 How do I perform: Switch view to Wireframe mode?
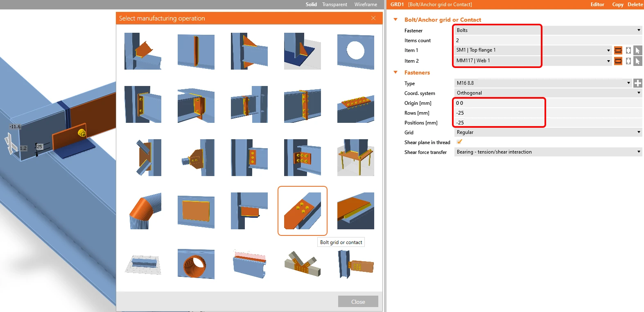366,5
